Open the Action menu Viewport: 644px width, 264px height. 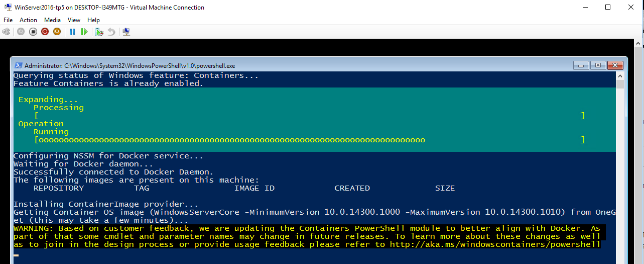click(x=28, y=20)
